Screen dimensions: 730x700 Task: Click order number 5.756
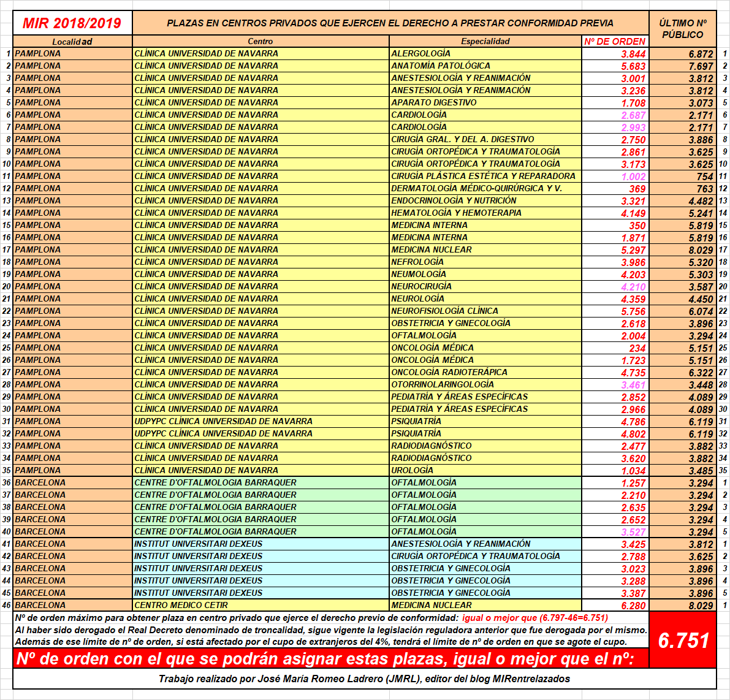(x=615, y=311)
